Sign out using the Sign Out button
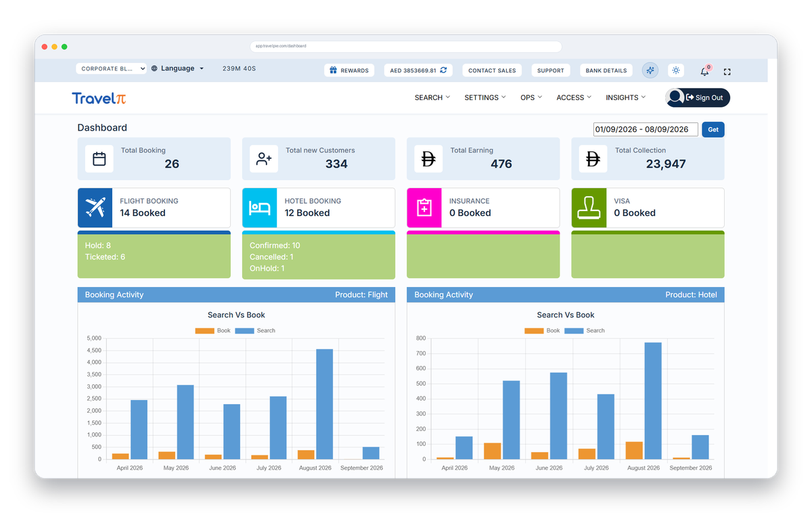 (704, 97)
